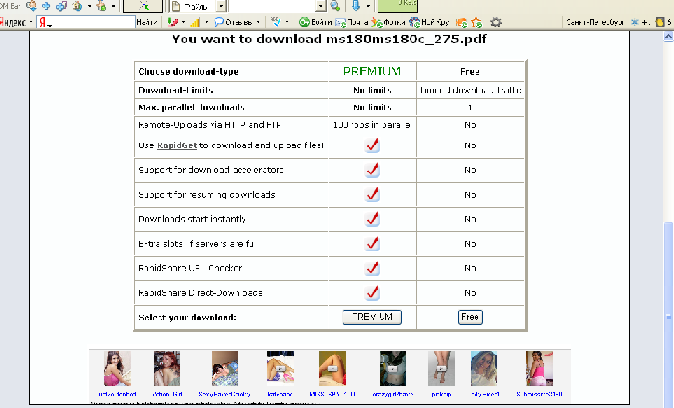Open the fifth ad thumbnail on yellow background

(332, 368)
